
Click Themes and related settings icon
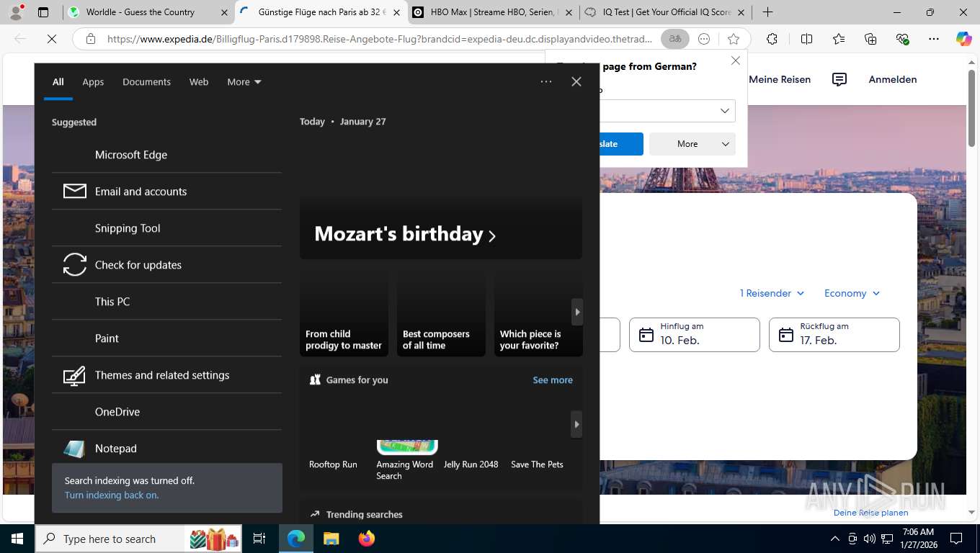click(75, 375)
